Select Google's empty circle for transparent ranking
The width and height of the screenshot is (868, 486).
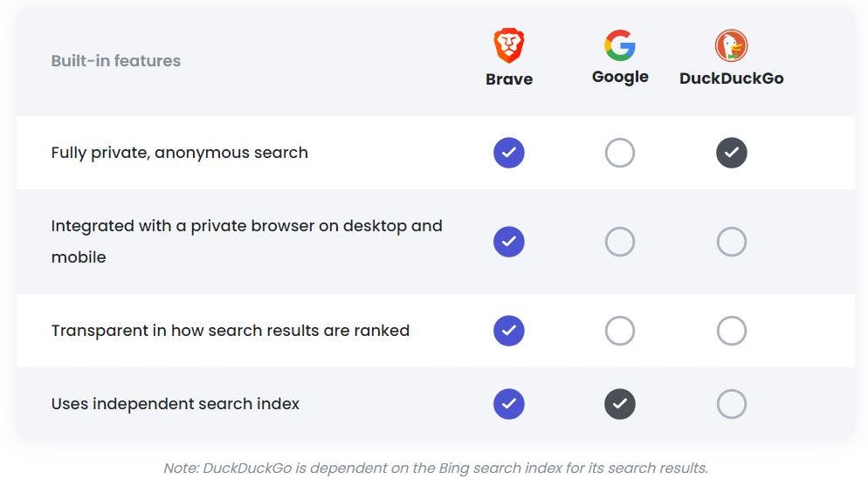(x=620, y=331)
